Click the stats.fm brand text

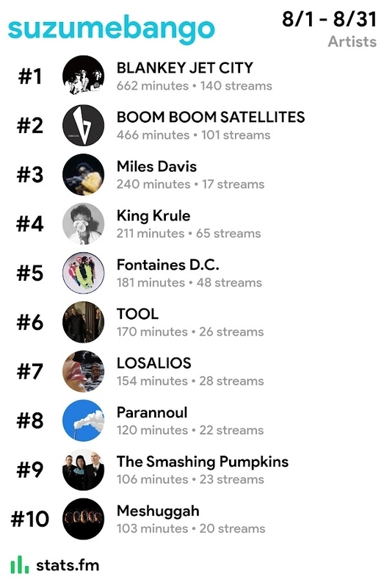[68, 565]
